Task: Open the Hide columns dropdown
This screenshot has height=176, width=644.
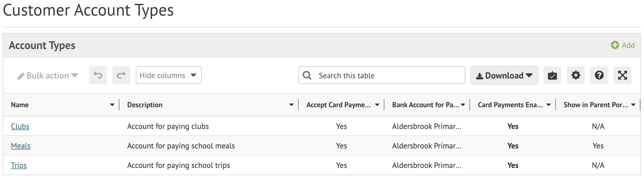Action: tap(168, 75)
